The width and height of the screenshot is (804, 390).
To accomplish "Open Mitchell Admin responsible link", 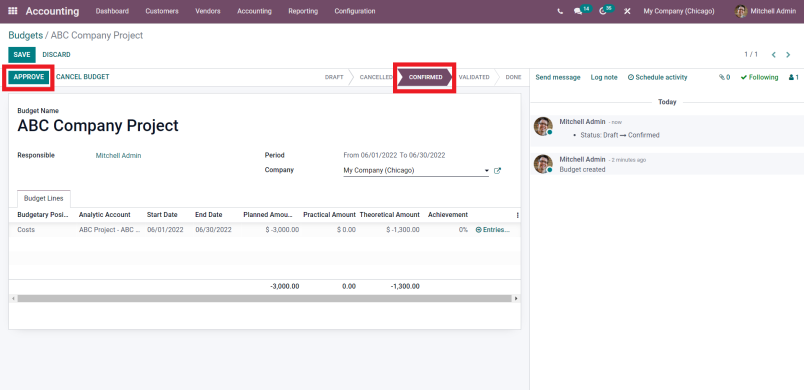I will (x=118, y=156).
